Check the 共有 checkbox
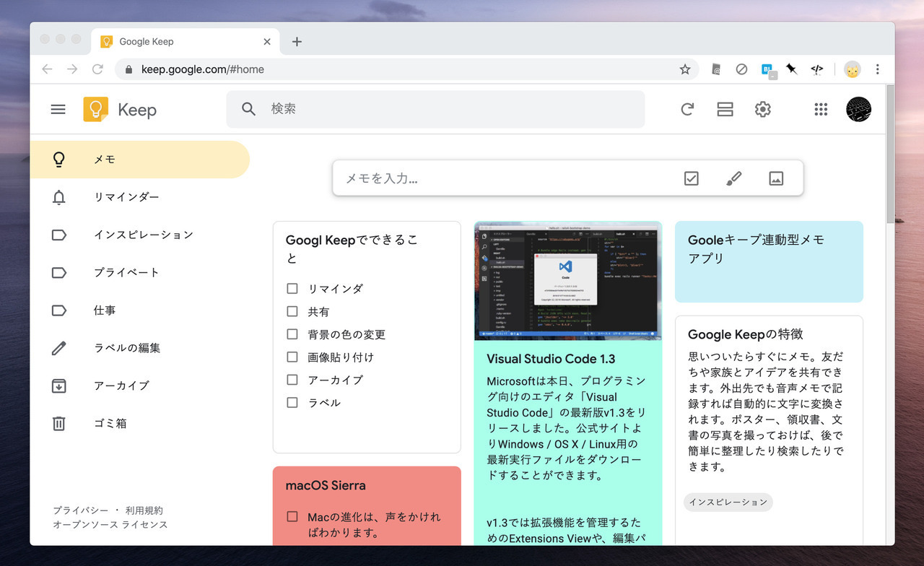This screenshot has height=566, width=924. pyautogui.click(x=292, y=311)
